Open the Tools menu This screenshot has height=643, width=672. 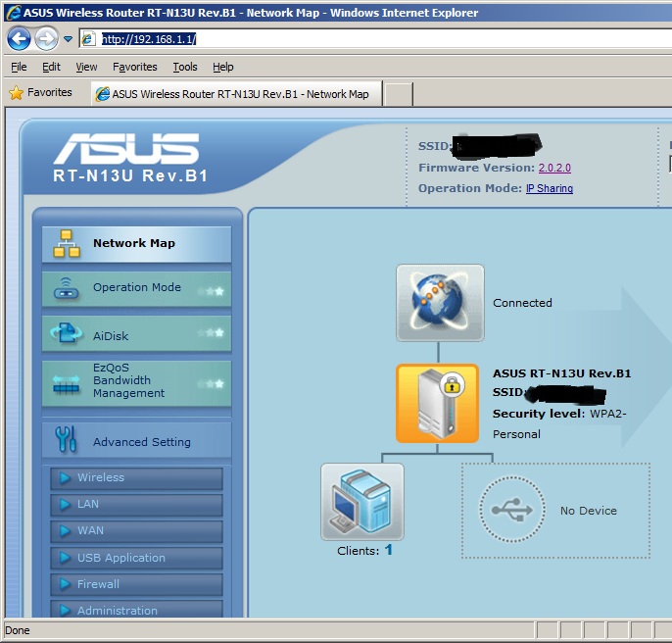coord(185,67)
